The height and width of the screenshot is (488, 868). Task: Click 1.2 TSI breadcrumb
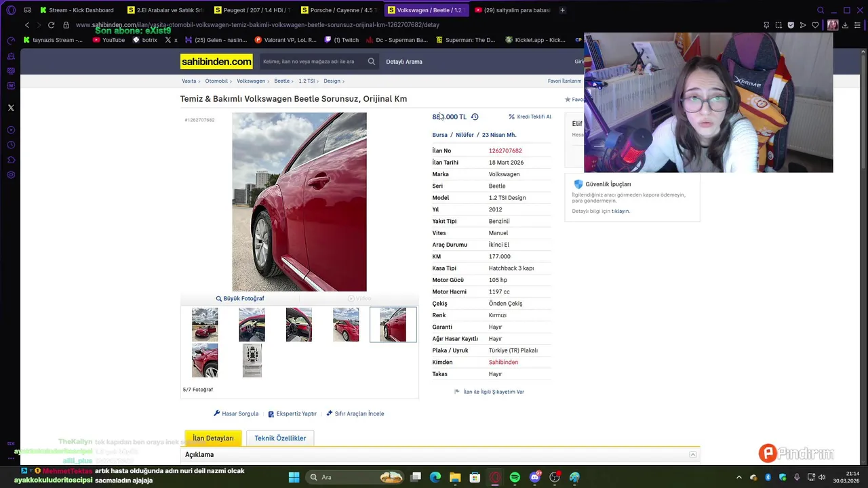point(307,81)
